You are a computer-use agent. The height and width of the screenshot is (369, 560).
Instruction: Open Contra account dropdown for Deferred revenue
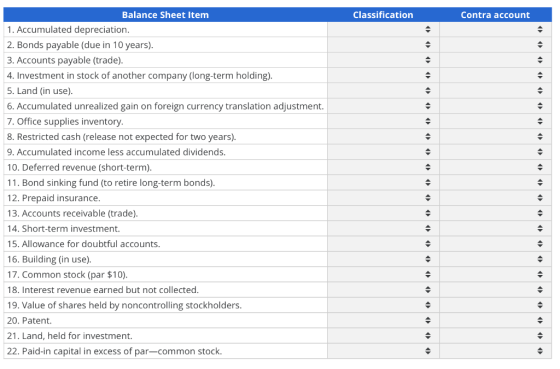pos(495,168)
